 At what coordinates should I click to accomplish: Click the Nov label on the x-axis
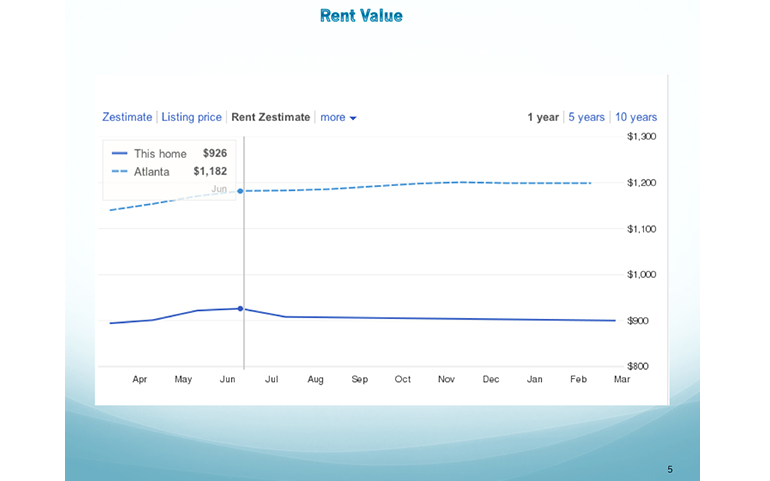tap(446, 380)
